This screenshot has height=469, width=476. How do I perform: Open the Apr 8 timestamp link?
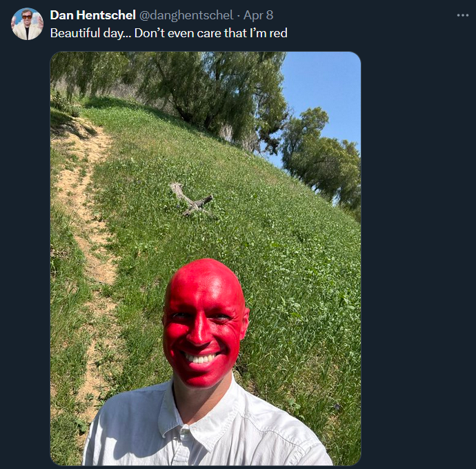click(258, 15)
